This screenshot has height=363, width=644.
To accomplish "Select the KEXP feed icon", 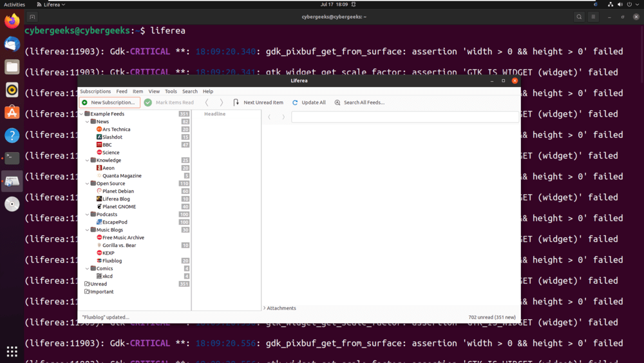I will pyautogui.click(x=99, y=253).
